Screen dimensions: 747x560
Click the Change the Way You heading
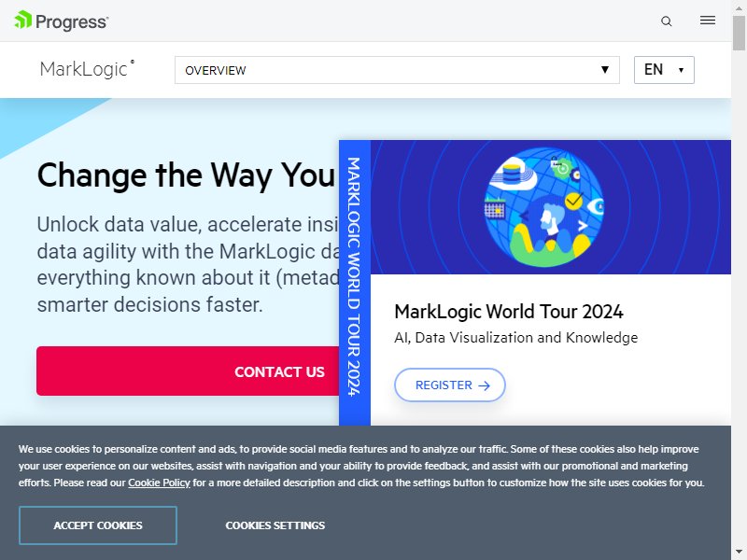point(186,175)
